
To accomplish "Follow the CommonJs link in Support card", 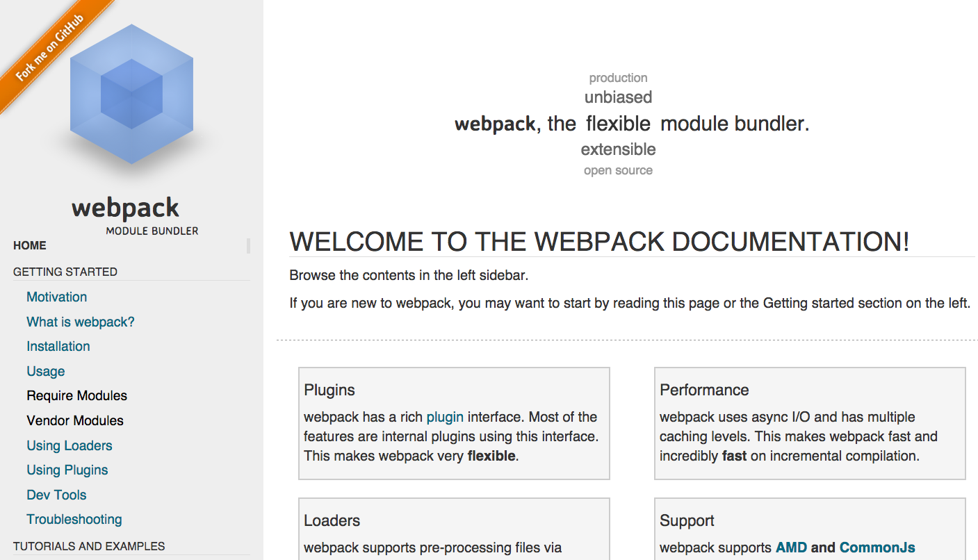I will 877,547.
